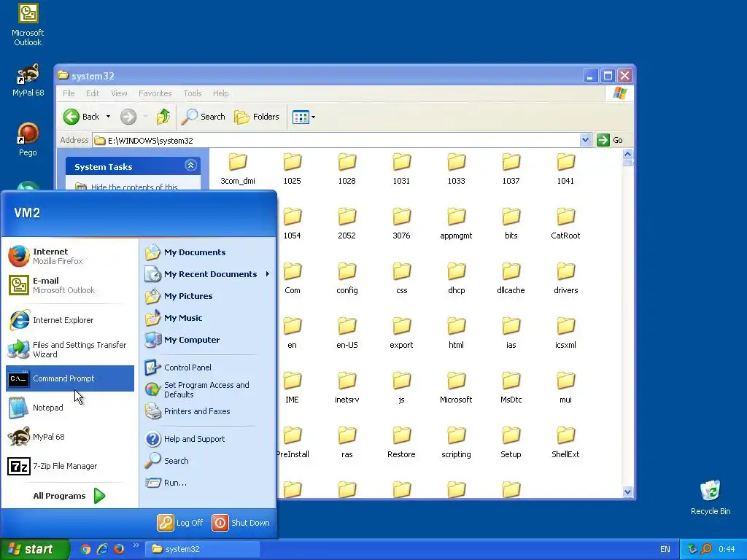Select the drivers folder
Viewport: 747px width, 560px height.
pos(565,279)
